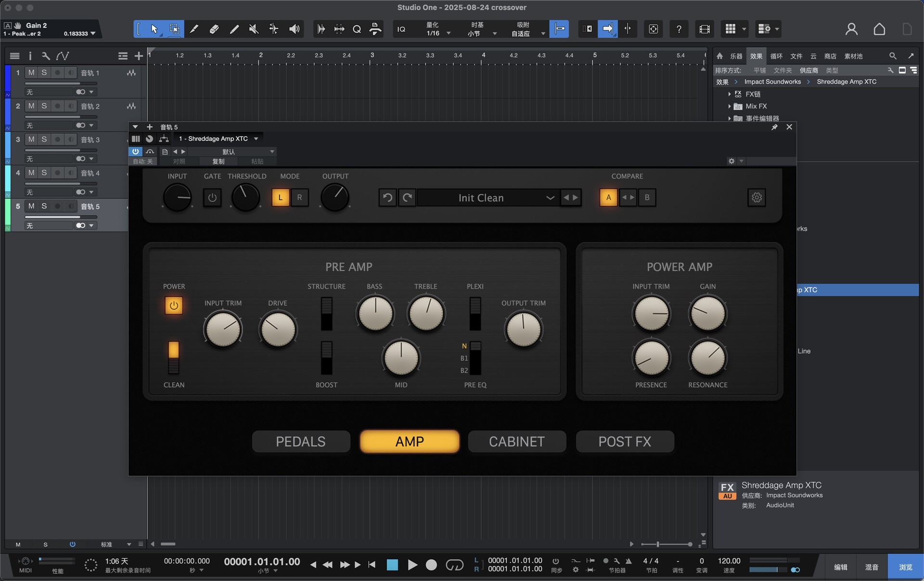Select the Paint (pencil) tool
This screenshot has width=924, height=581.
[234, 29]
